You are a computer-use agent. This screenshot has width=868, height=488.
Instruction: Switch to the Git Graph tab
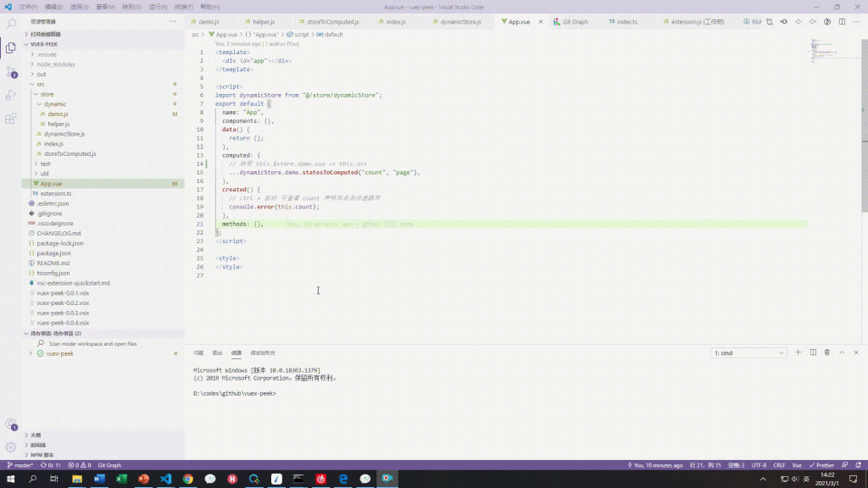[x=575, y=21]
